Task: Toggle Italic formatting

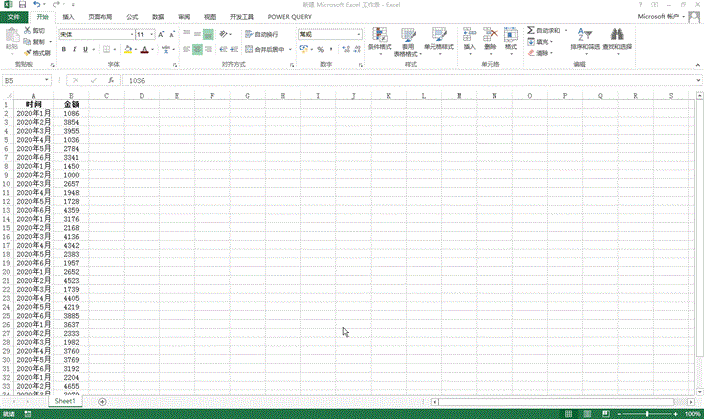Action: [73, 49]
